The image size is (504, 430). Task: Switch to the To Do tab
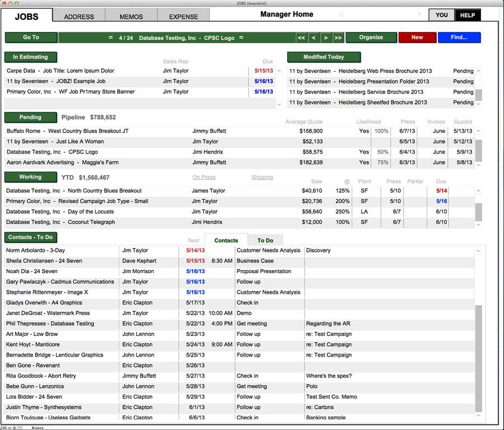[x=265, y=241]
